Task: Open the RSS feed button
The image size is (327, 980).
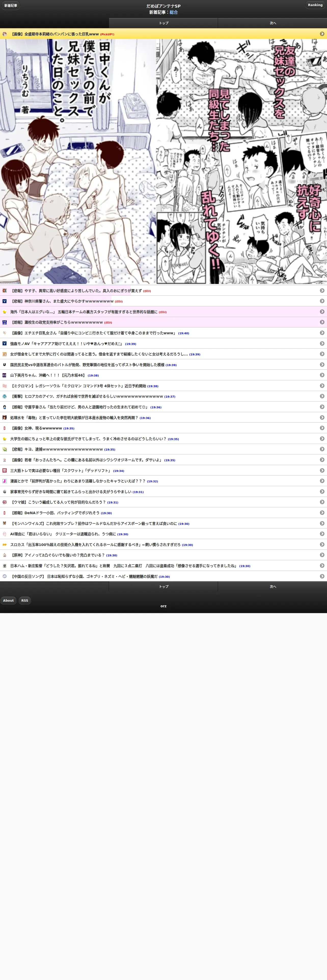Action: coord(25,600)
